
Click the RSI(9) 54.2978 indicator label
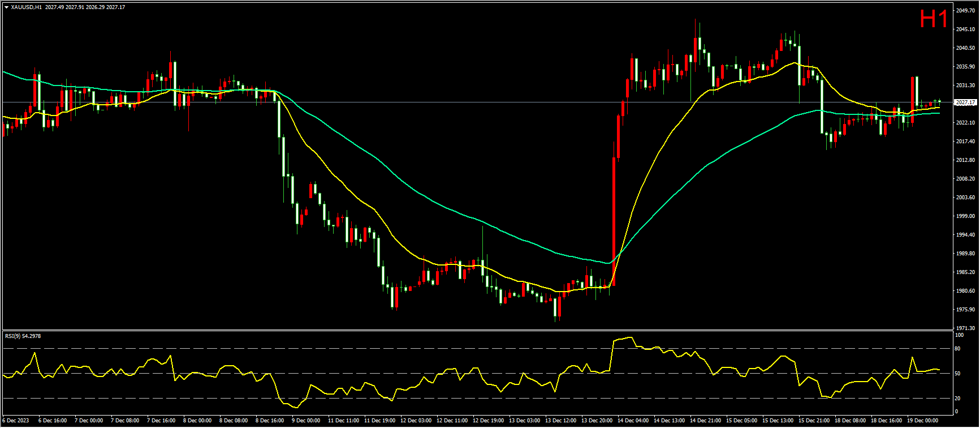pos(23,336)
